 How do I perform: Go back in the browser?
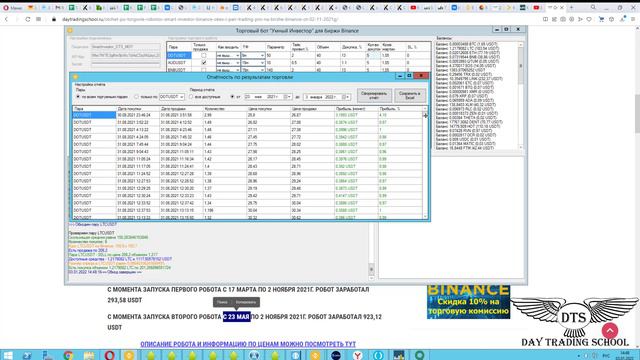click(7, 19)
